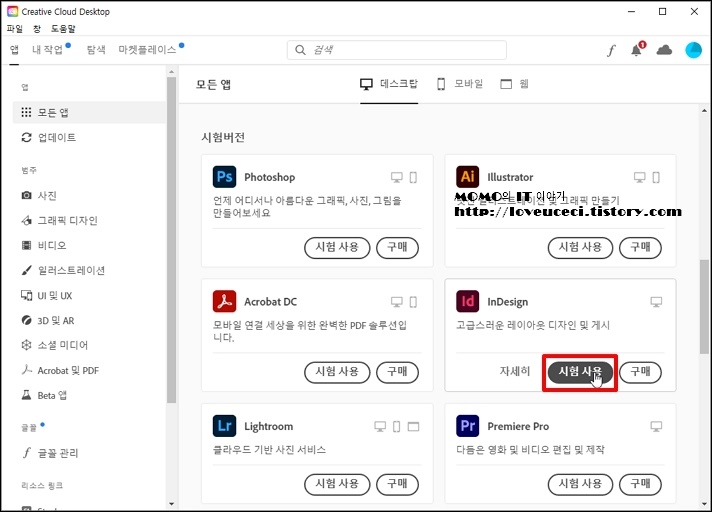Start Lightroom trial with 시험 사용
The height and width of the screenshot is (512, 712).
[337, 484]
